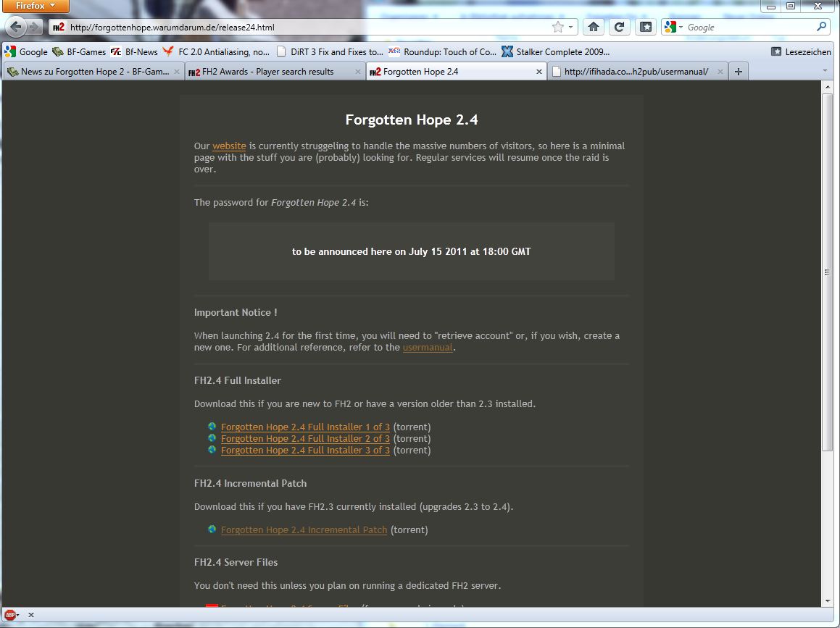Click the 'Forgotten Hope 2.4' page heading
Screen dimensions: 840x628
click(412, 120)
